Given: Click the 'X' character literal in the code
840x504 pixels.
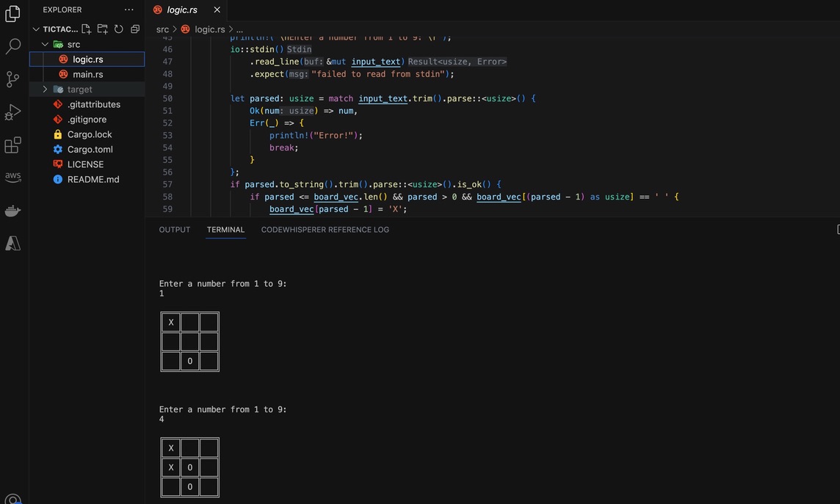Looking at the screenshot, I should pos(395,209).
